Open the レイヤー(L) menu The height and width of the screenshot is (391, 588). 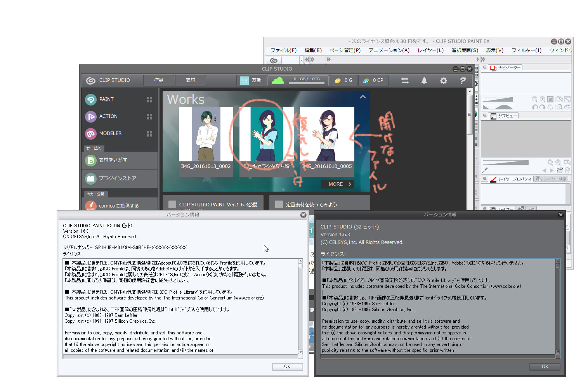coord(430,50)
